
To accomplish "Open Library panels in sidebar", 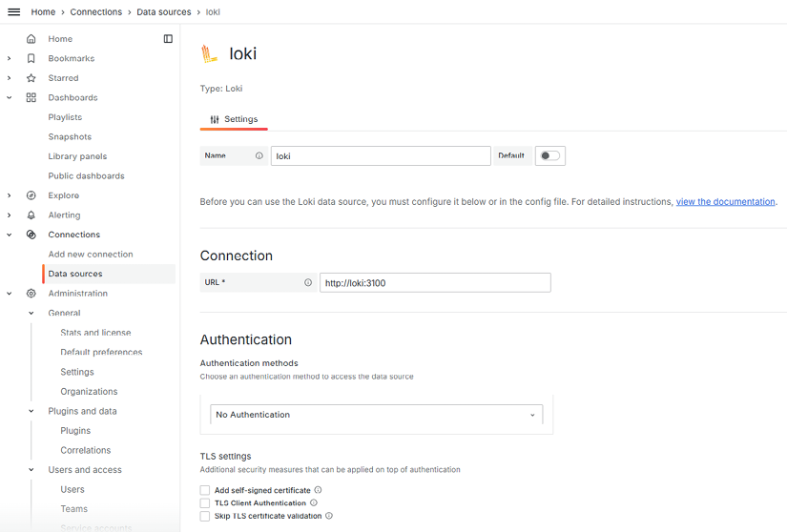I will (x=77, y=156).
